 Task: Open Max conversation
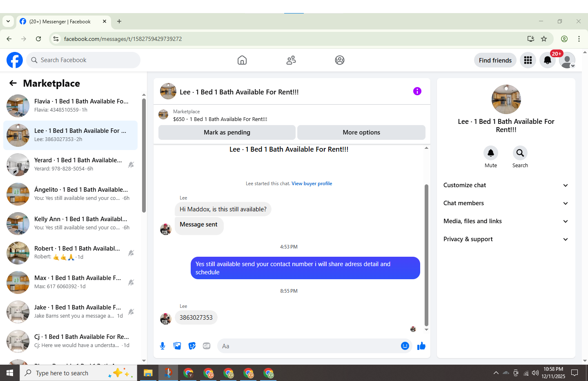(70, 282)
